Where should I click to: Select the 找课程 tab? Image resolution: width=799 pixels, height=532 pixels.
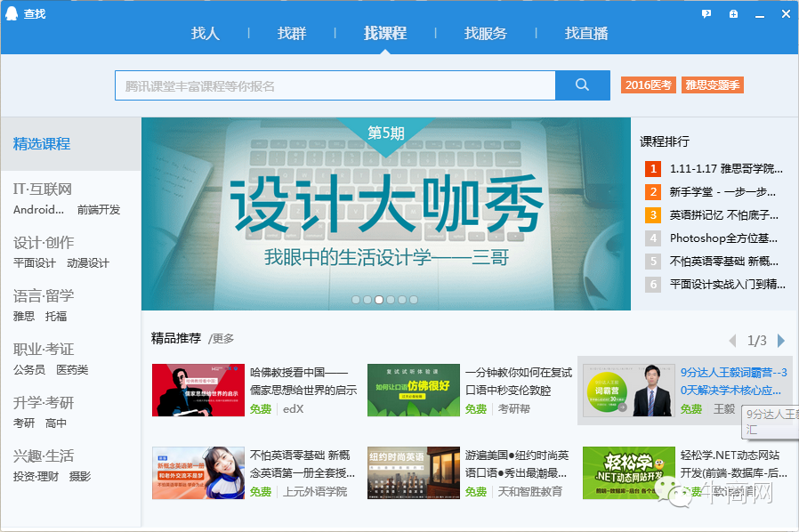pyautogui.click(x=385, y=34)
